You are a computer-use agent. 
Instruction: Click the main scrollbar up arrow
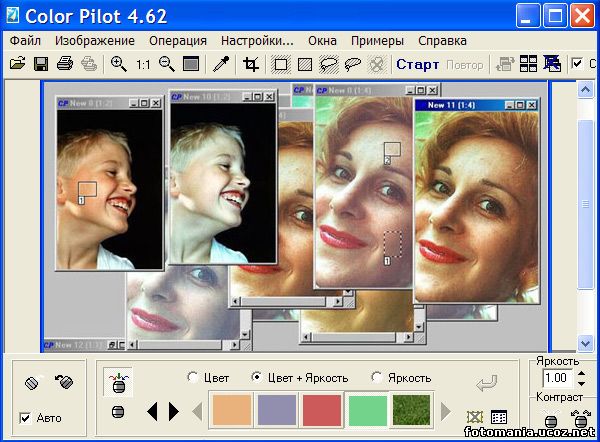(585, 90)
